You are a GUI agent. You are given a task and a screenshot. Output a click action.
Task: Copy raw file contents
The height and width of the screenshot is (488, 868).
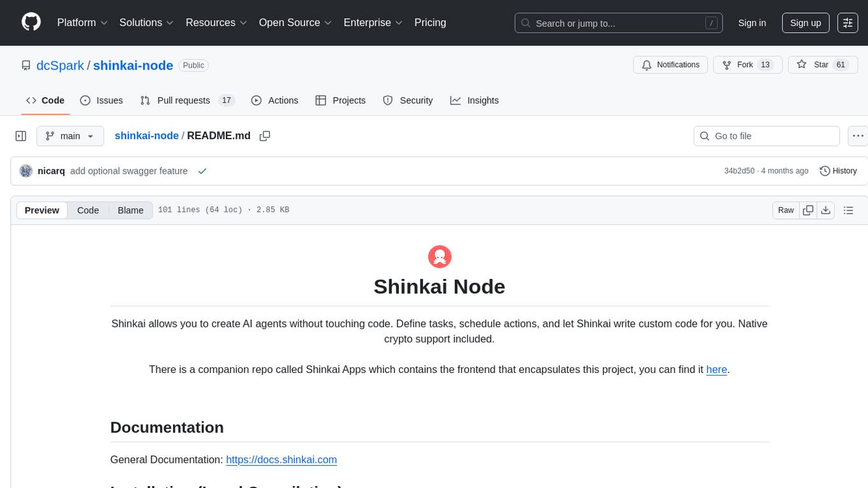pos(808,210)
